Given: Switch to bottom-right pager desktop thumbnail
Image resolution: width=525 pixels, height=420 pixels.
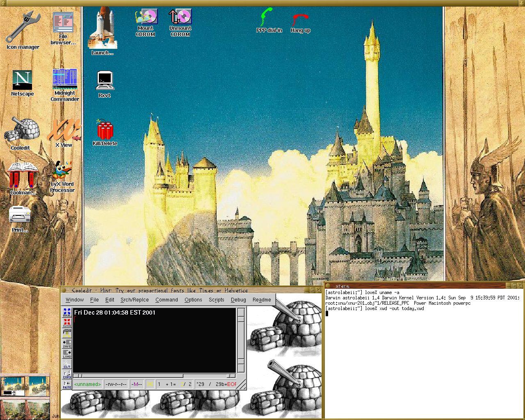Looking at the screenshot, I should tap(37, 409).
